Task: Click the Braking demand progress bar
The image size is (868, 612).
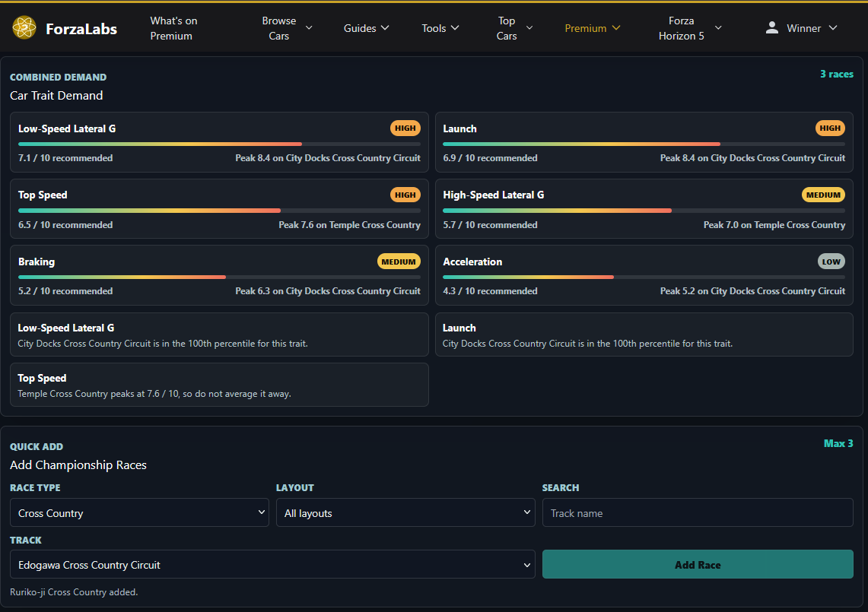Action: [219, 277]
